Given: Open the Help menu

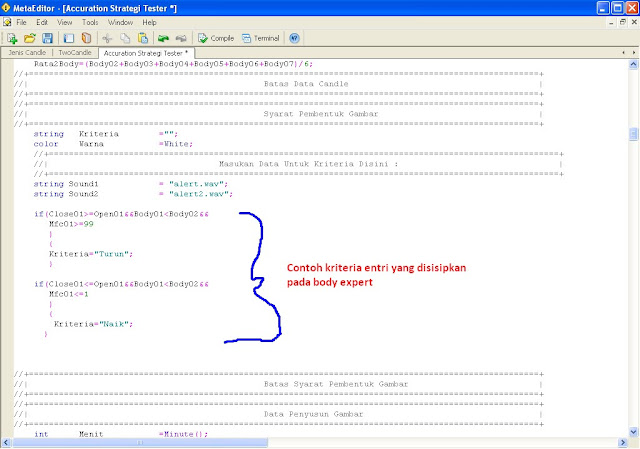Looking at the screenshot, I should coord(149,22).
